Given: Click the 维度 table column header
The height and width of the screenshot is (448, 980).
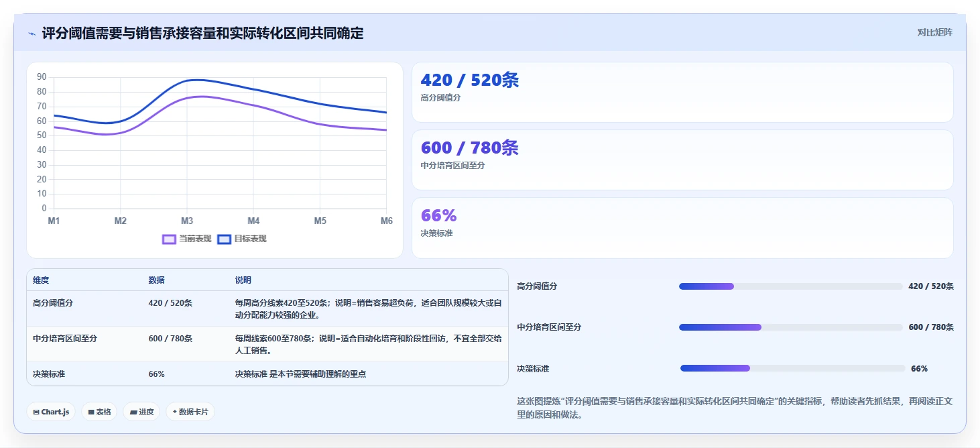Looking at the screenshot, I should 41,280.
